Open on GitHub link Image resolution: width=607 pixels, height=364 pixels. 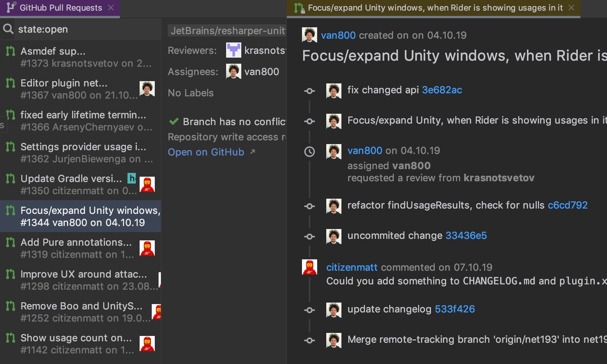pos(206,152)
